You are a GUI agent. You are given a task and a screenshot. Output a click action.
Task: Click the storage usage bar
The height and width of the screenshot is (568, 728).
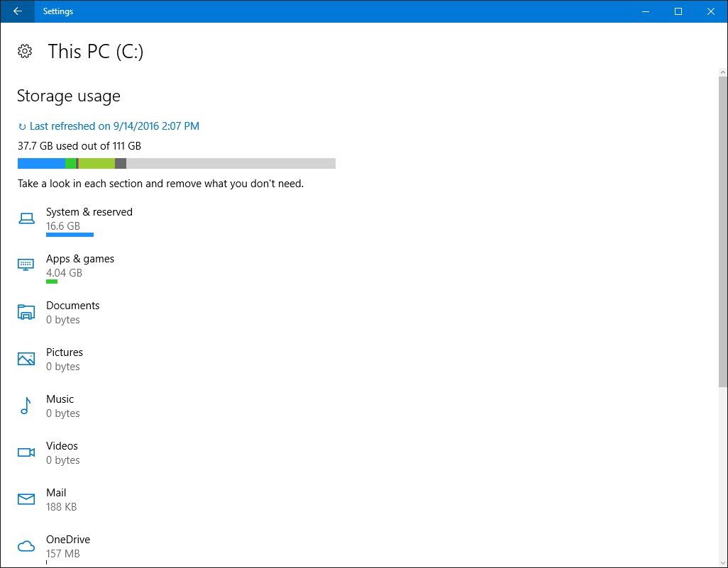coord(176,162)
